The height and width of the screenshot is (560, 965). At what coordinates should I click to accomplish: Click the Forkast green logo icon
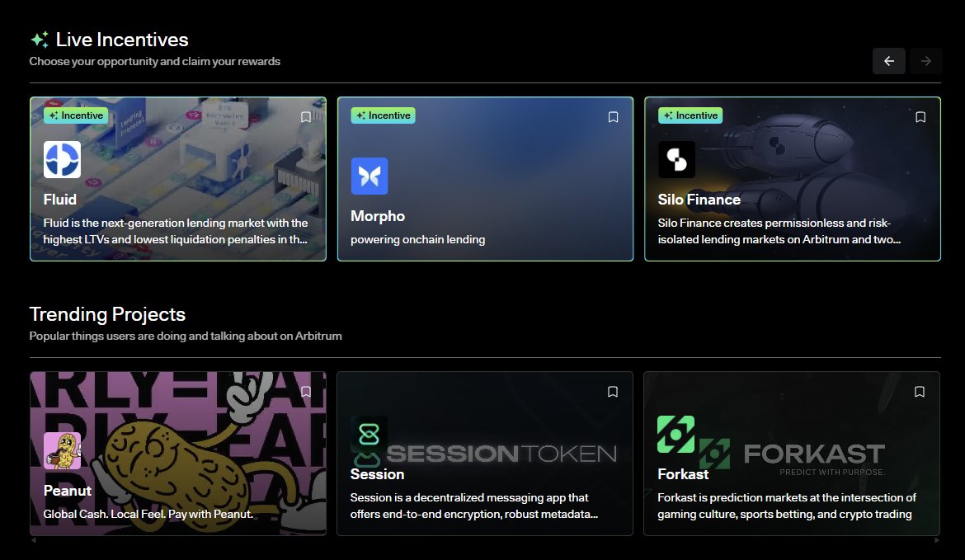675,434
